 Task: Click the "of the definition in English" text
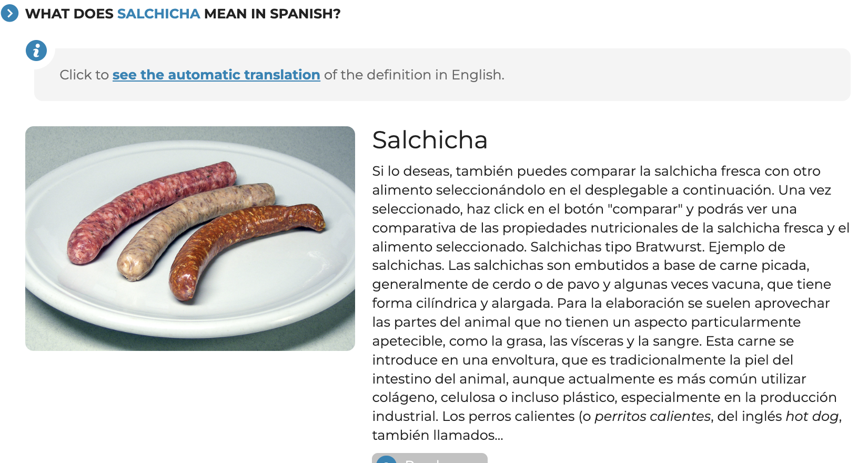(x=414, y=75)
